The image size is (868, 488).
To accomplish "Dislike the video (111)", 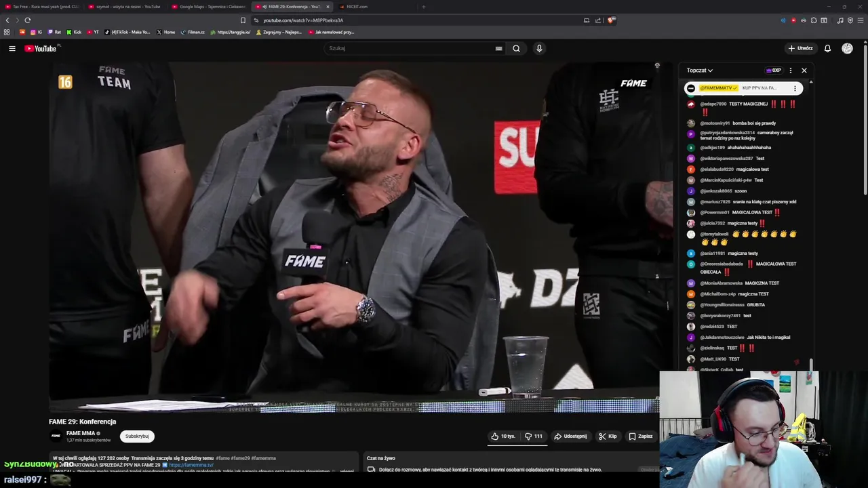I will [534, 436].
